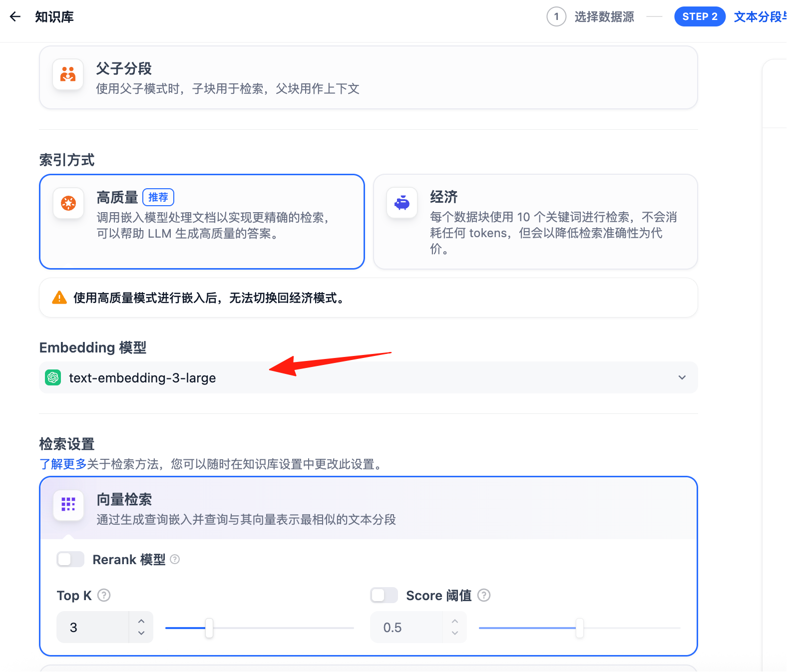Select the 经济 index method card

(x=535, y=222)
